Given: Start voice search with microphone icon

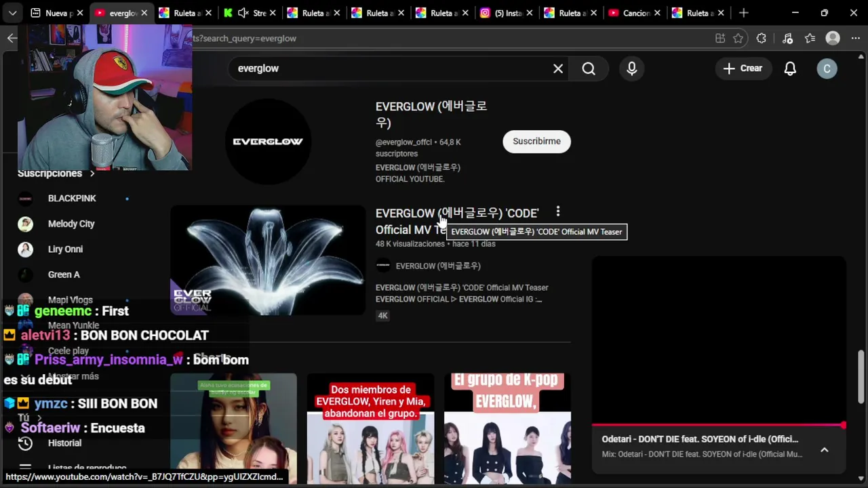Looking at the screenshot, I should 632,68.
